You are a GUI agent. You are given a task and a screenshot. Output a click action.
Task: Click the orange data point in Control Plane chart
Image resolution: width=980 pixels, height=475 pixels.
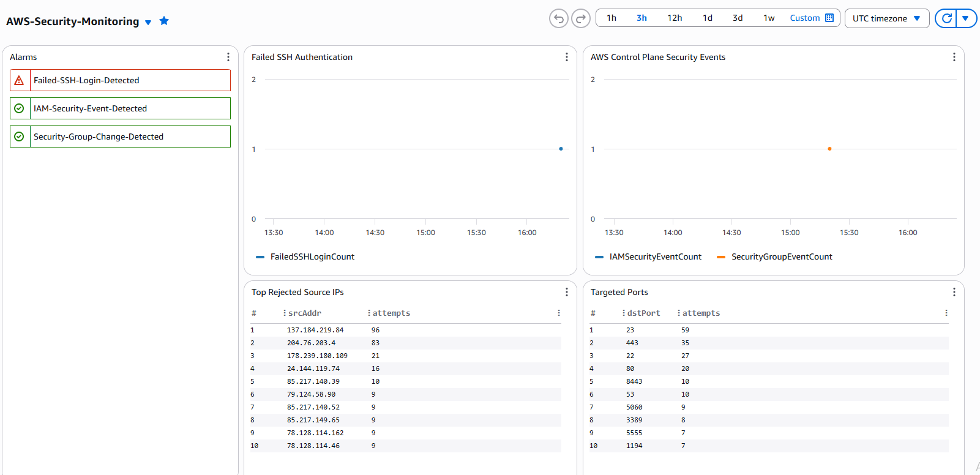pyautogui.click(x=829, y=149)
